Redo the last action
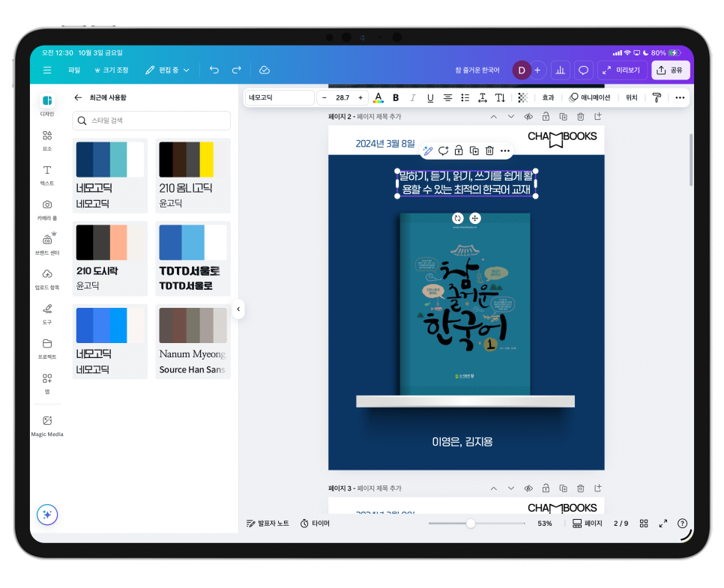 (236, 70)
